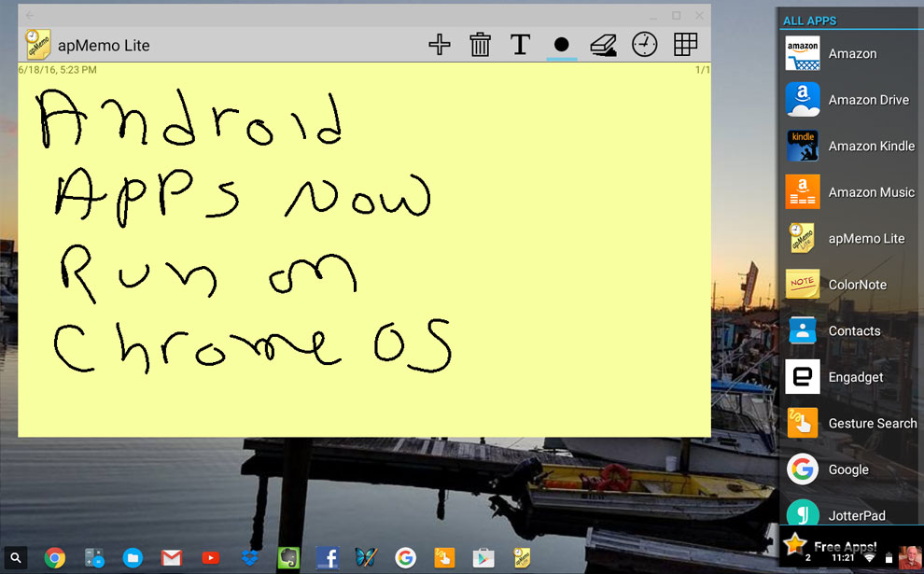Open Gesture Search from All Apps list
Screen dimensions: 924x574
coord(851,423)
